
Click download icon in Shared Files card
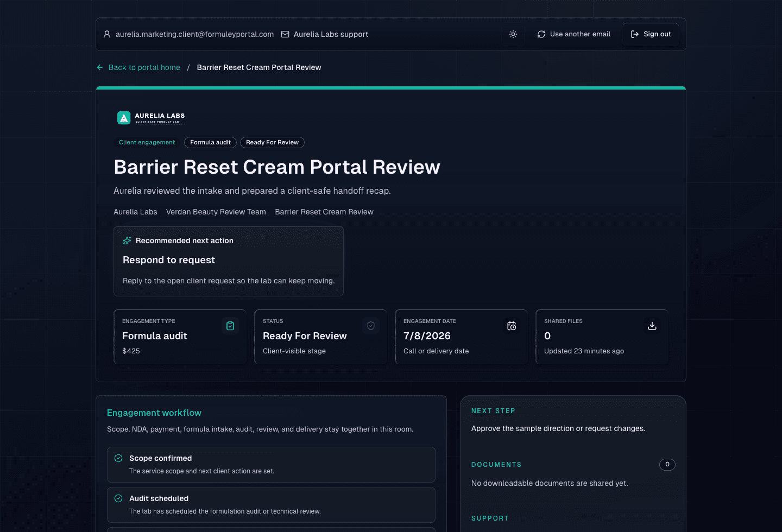[652, 326]
